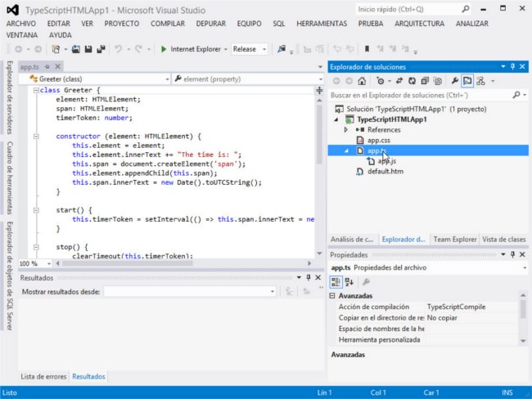Click the Show All Files icon in Solution Explorer
The height and width of the screenshot is (399, 532).
(438, 81)
